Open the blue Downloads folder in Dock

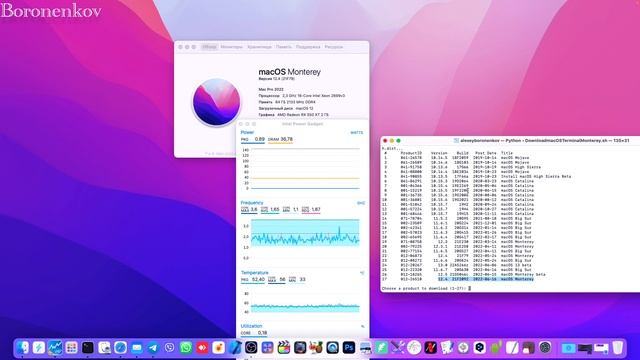[x=569, y=348]
